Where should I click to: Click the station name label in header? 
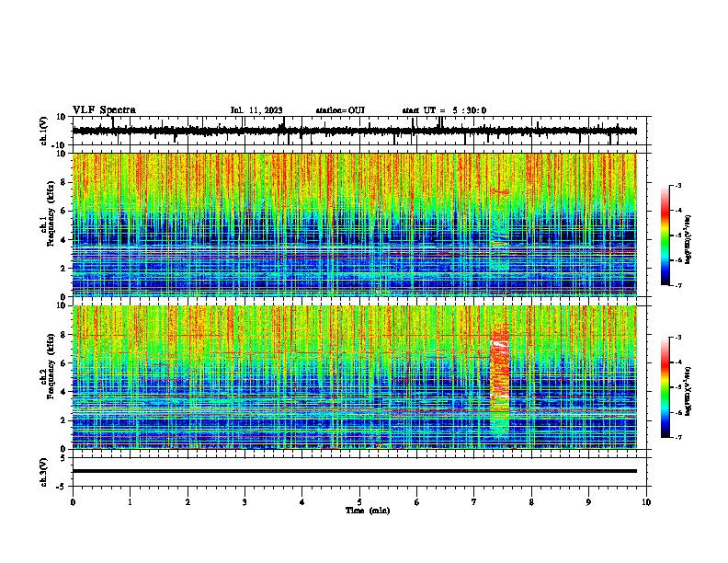pos(340,110)
